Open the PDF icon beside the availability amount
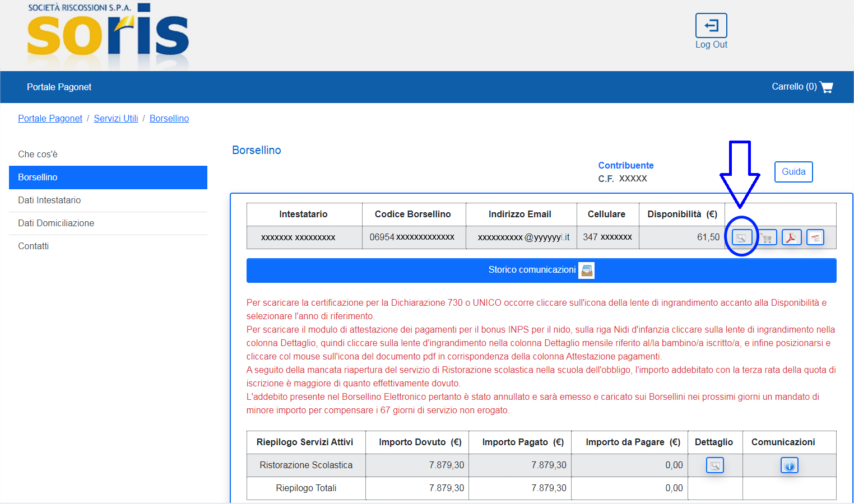Viewport: 854px width, 504px height. point(791,237)
